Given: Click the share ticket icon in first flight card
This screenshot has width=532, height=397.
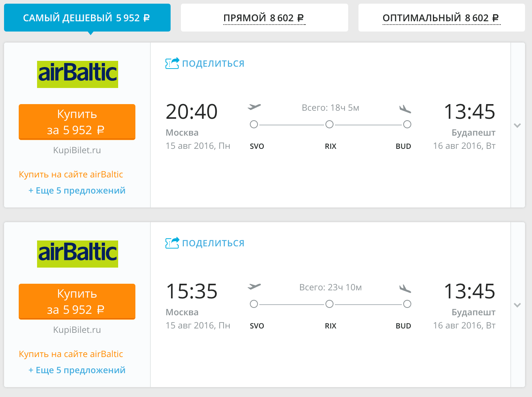Looking at the screenshot, I should click(x=172, y=63).
